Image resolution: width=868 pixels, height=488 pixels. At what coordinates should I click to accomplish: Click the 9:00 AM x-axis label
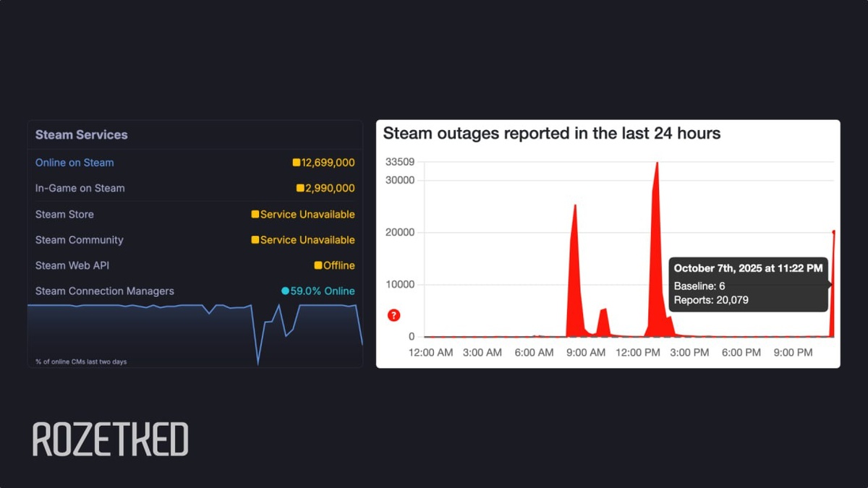tap(586, 352)
